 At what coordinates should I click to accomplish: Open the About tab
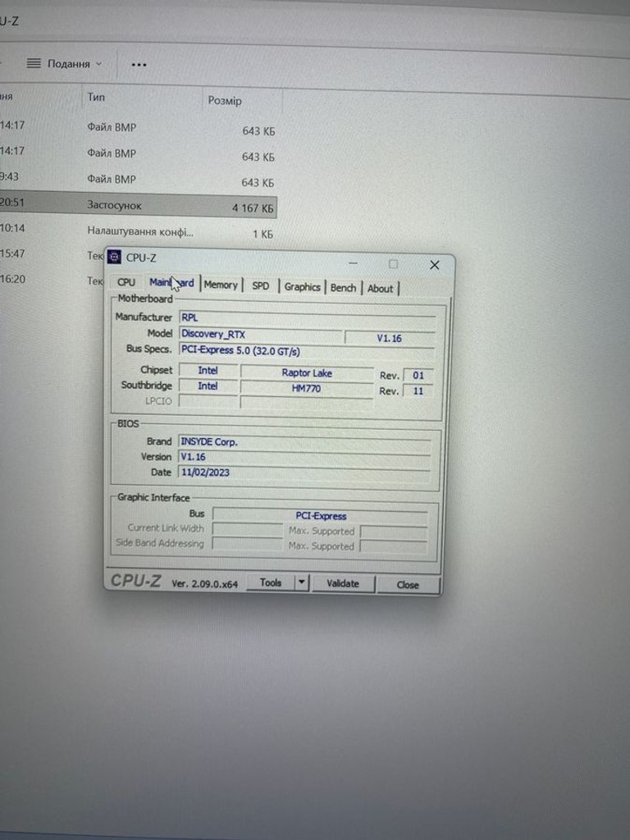point(381,288)
